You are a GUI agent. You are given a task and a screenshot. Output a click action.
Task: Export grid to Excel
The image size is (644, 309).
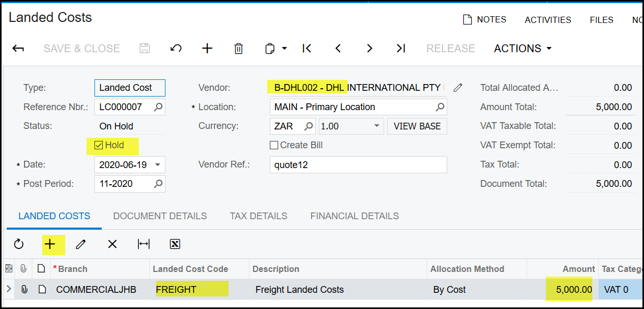click(x=175, y=244)
